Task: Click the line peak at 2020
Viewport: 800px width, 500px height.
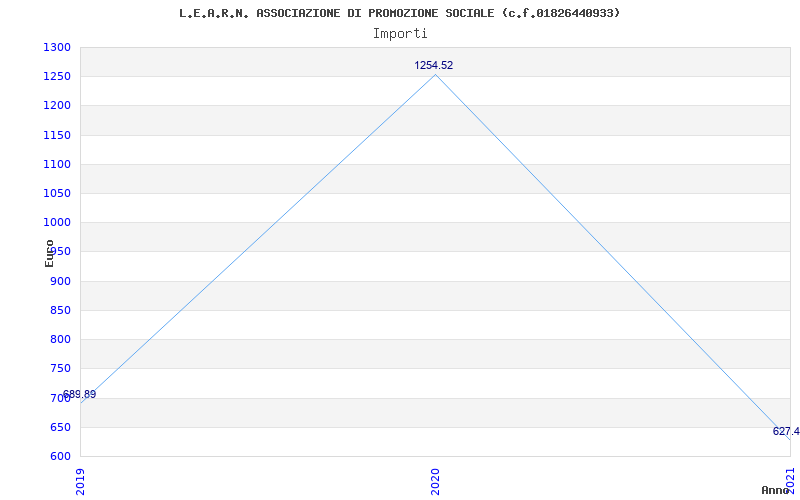Action: pyautogui.click(x=435, y=74)
